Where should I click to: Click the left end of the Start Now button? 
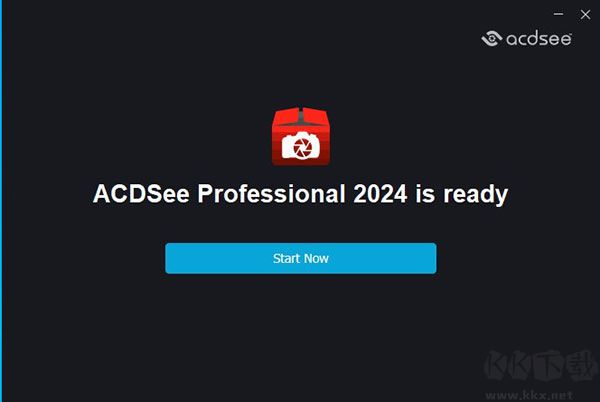point(172,258)
